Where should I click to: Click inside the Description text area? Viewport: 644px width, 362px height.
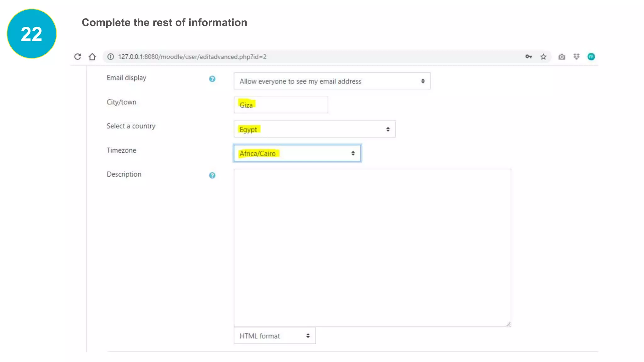(x=372, y=248)
